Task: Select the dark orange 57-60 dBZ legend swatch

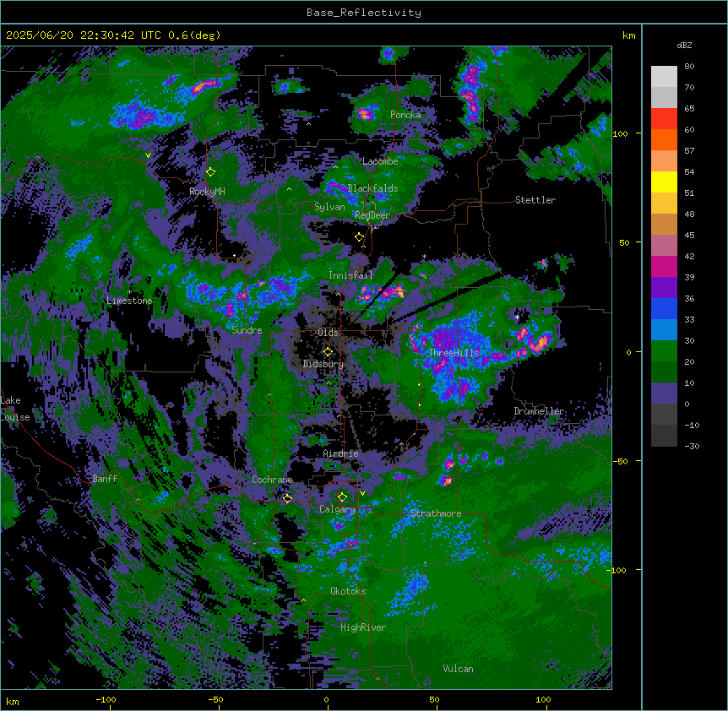Action: 664,139
